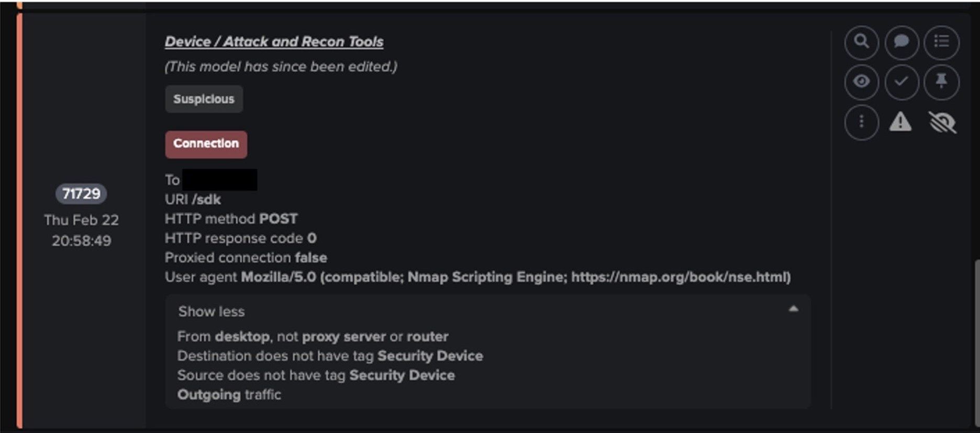Investigate the breach with the magnifier icon

[862, 42]
